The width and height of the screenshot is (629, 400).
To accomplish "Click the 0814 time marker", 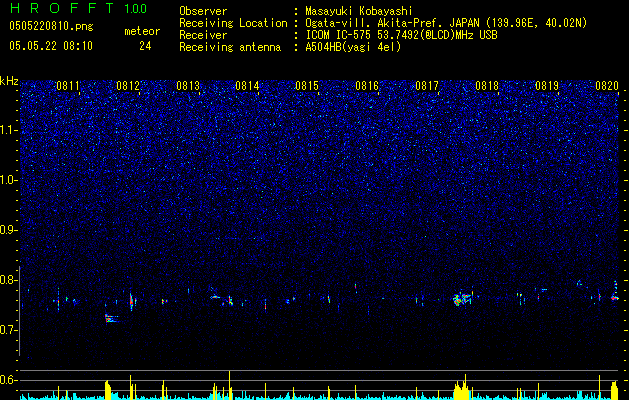I will (247, 86).
